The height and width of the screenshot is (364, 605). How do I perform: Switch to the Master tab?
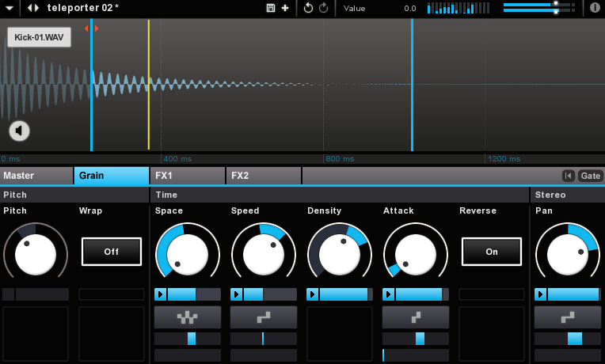point(36,176)
